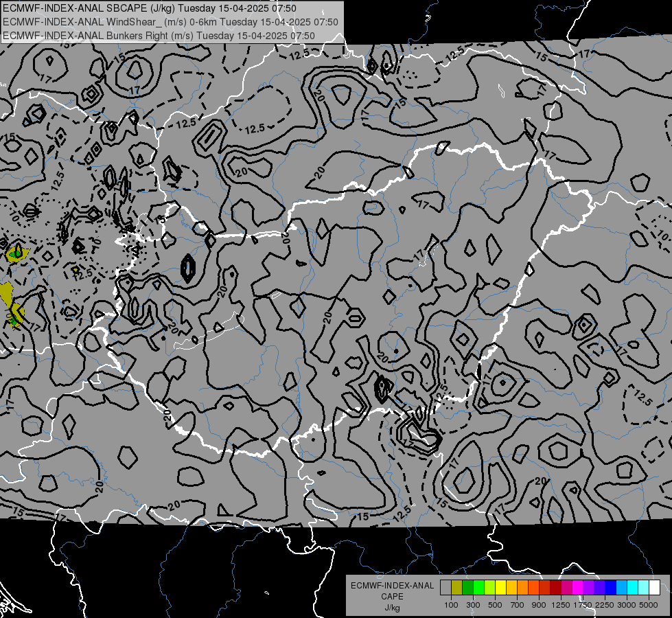Select the gray swatch in the CAPE legend
Viewport: 672px width, 618px height.
(445, 588)
